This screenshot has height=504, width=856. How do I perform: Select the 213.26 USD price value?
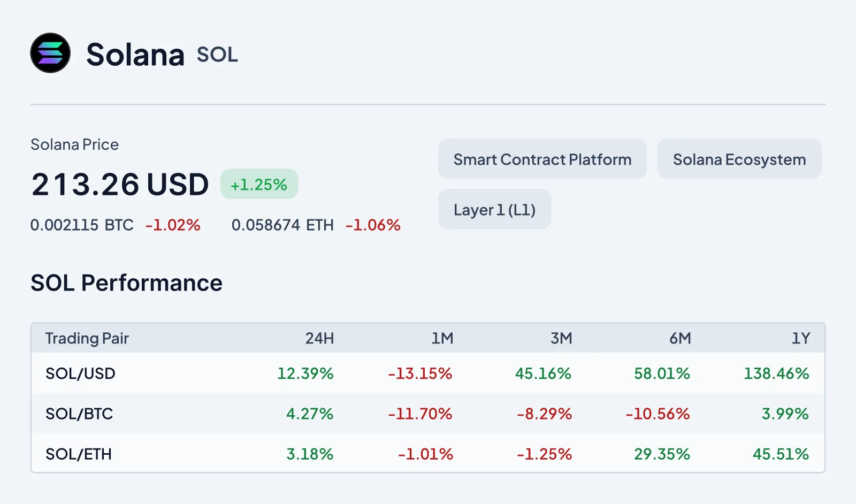coord(120,185)
